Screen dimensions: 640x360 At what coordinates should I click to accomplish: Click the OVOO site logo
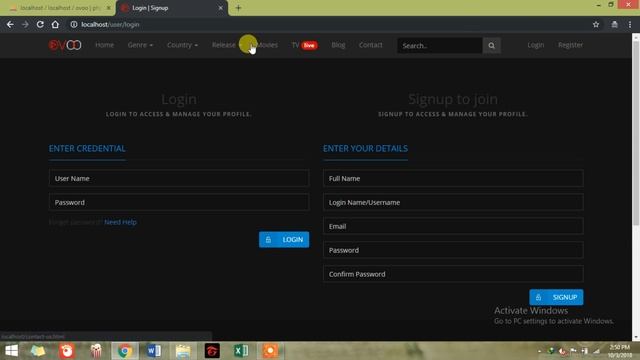[65, 45]
